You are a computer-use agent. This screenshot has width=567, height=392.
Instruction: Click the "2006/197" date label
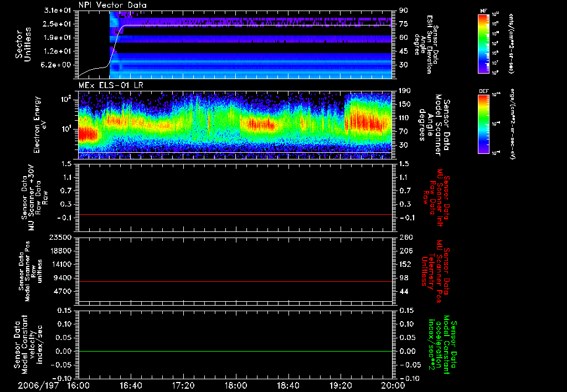(x=38, y=385)
